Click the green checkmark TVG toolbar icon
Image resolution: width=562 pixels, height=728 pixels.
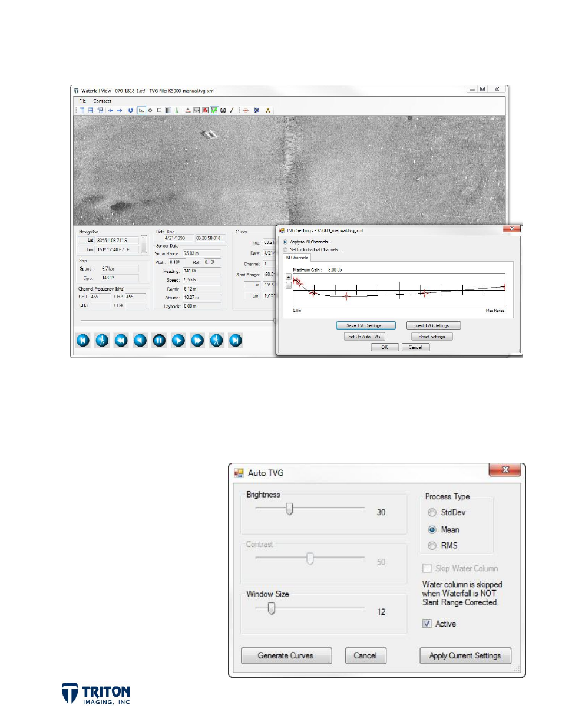[x=214, y=110]
